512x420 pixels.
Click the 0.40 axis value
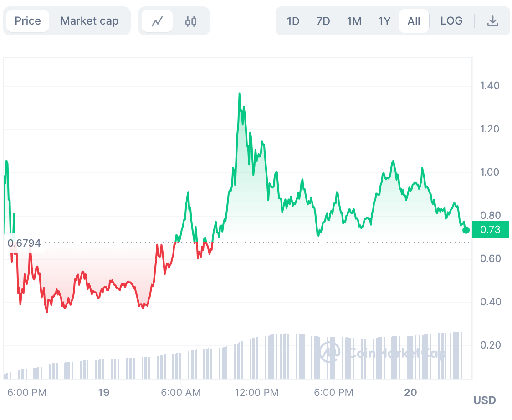coord(491,302)
